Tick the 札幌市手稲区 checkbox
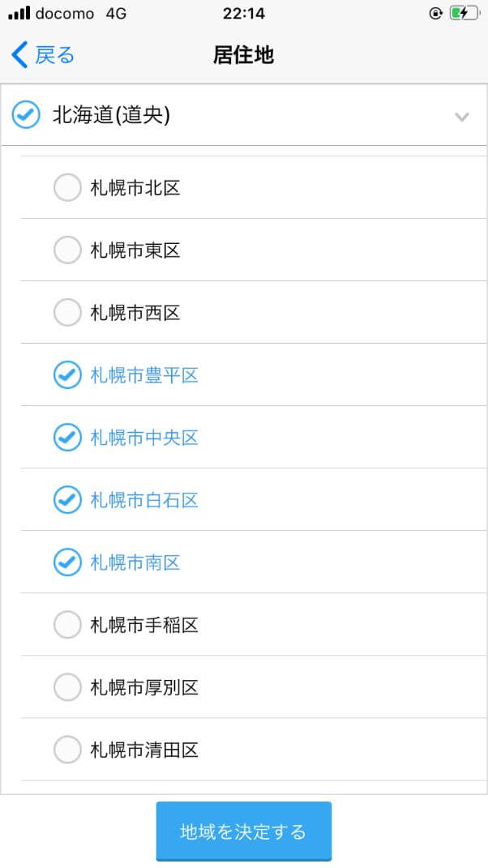Screen dimensions: 488x868 click(67, 625)
